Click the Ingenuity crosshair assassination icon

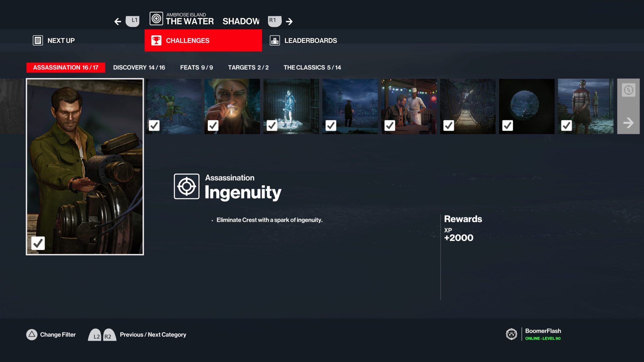186,186
